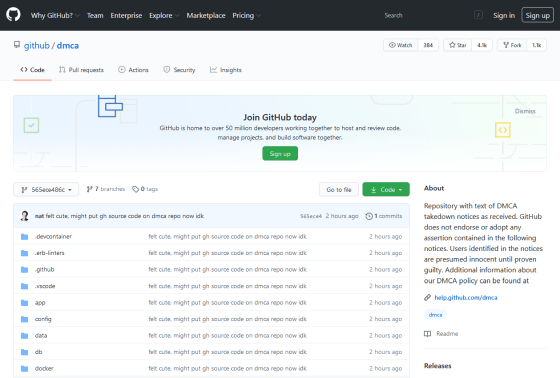Screen dimensions: 560x378
Task: Click the Readme book icon
Action: [x=427, y=334]
